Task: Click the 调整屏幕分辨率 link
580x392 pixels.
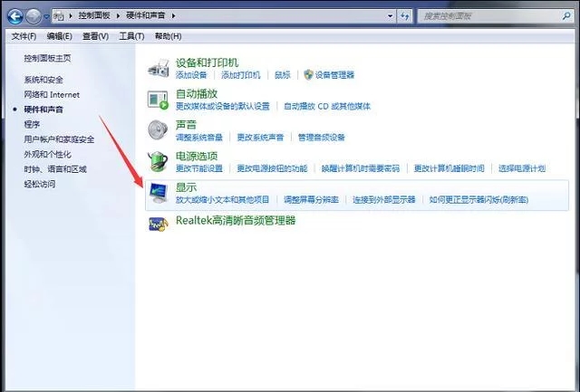Action: click(x=311, y=199)
